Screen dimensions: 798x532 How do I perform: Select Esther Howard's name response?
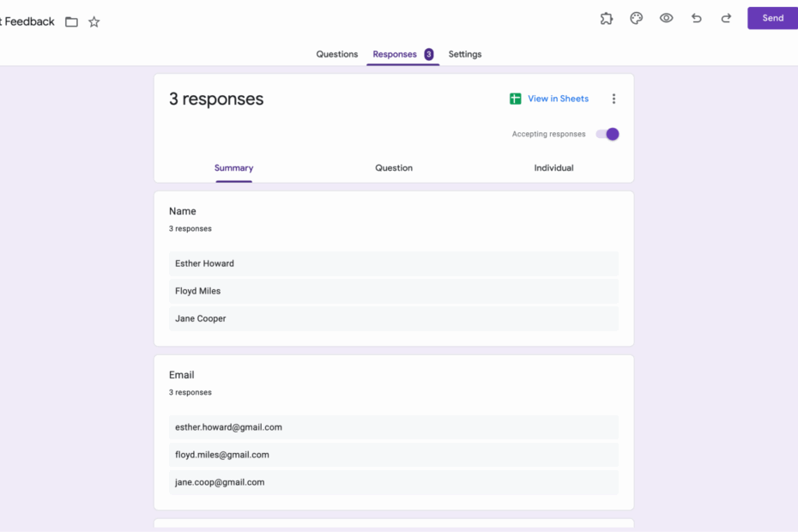pos(393,263)
